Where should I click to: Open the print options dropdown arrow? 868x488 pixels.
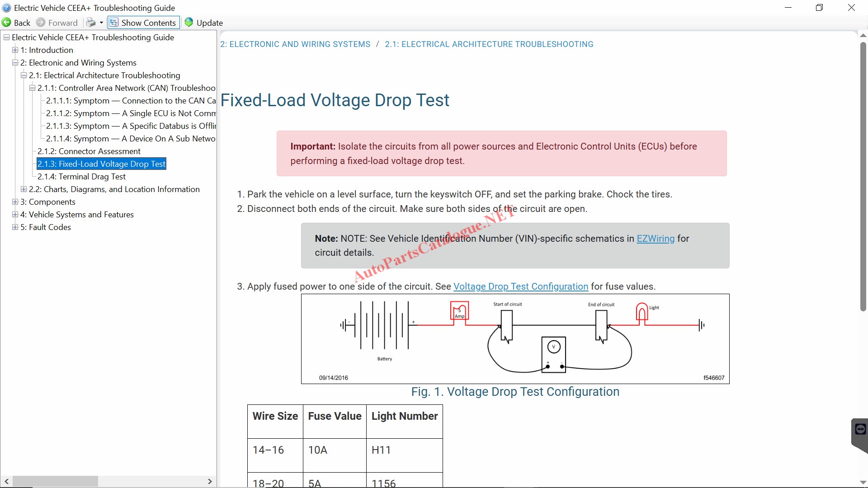point(101,23)
